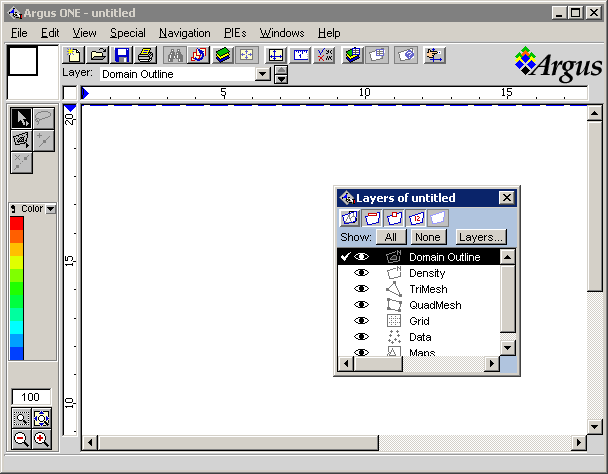
Task: Open the Navigation menu
Action: pyautogui.click(x=185, y=33)
